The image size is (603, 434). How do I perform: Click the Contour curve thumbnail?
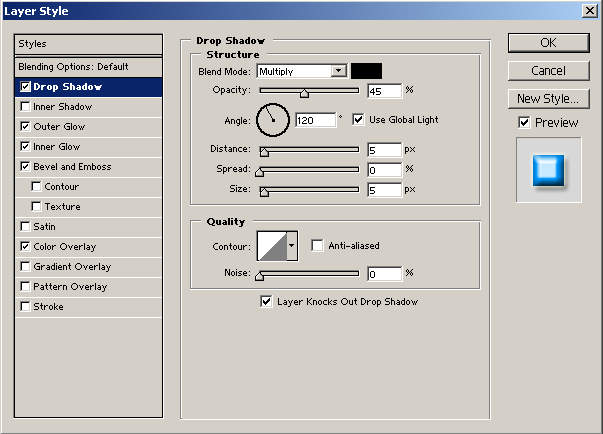click(x=272, y=246)
